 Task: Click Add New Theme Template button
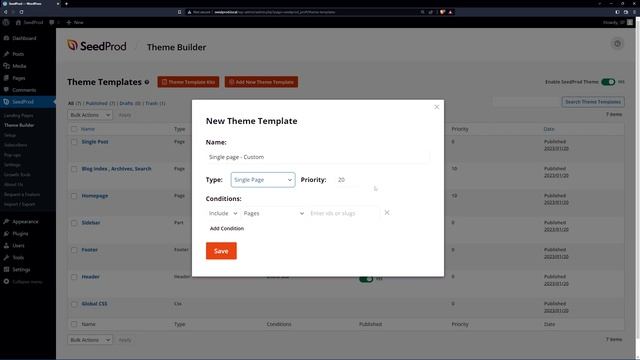click(261, 82)
